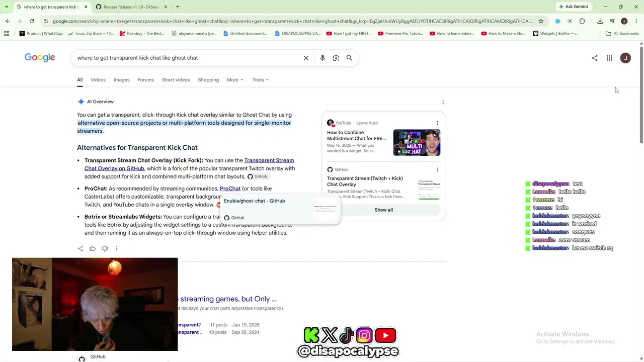Screen dimensions: 644x362
Task: Open the Product | What2Cop bookmark
Action: pos(41,34)
